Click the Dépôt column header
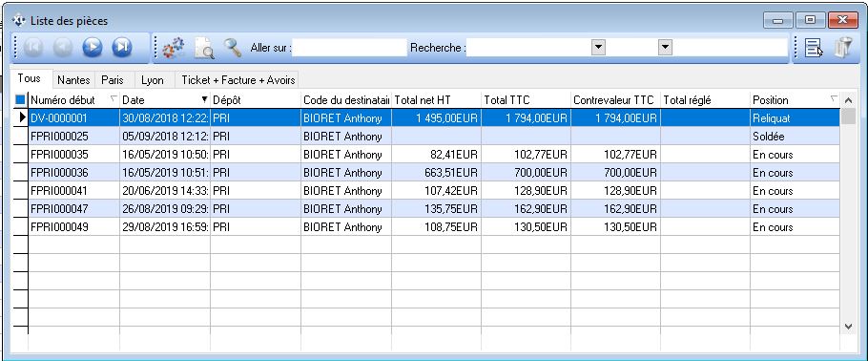The height and width of the screenshot is (361, 868). [x=256, y=100]
